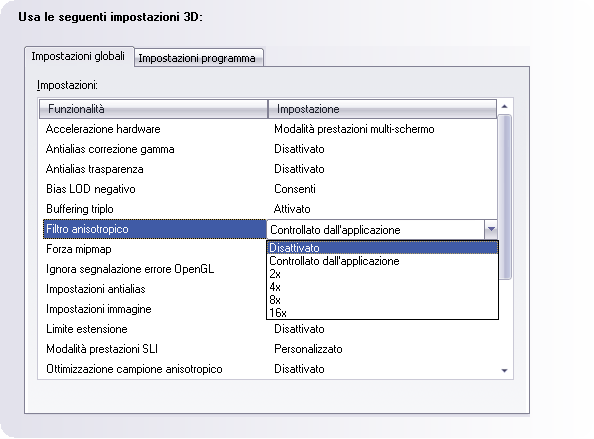Viewport: 594px width, 439px height.
Task: Switch to Impostazioni programma tab
Action: pyautogui.click(x=198, y=58)
